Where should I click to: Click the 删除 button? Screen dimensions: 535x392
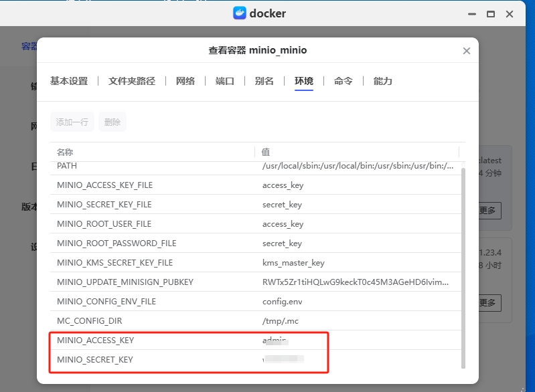point(112,122)
